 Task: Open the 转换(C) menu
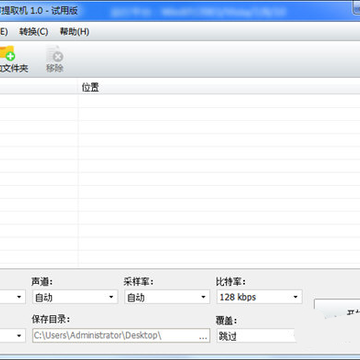click(34, 32)
